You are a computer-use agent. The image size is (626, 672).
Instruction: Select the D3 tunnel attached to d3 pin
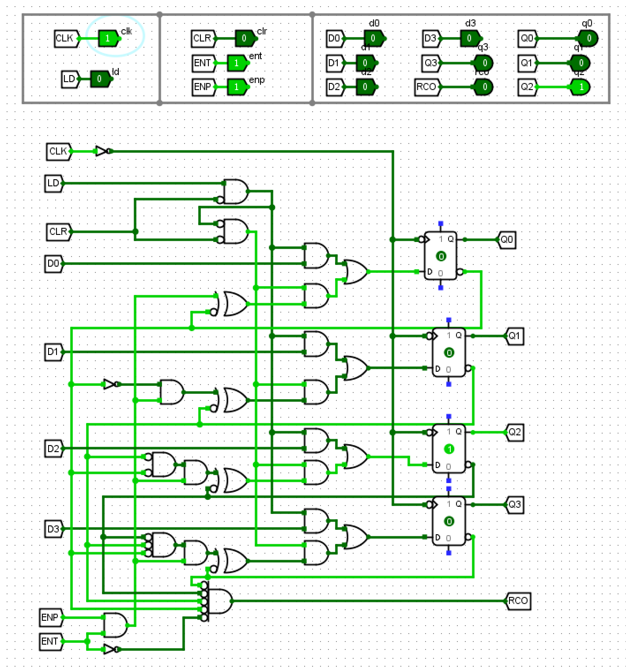pos(432,38)
